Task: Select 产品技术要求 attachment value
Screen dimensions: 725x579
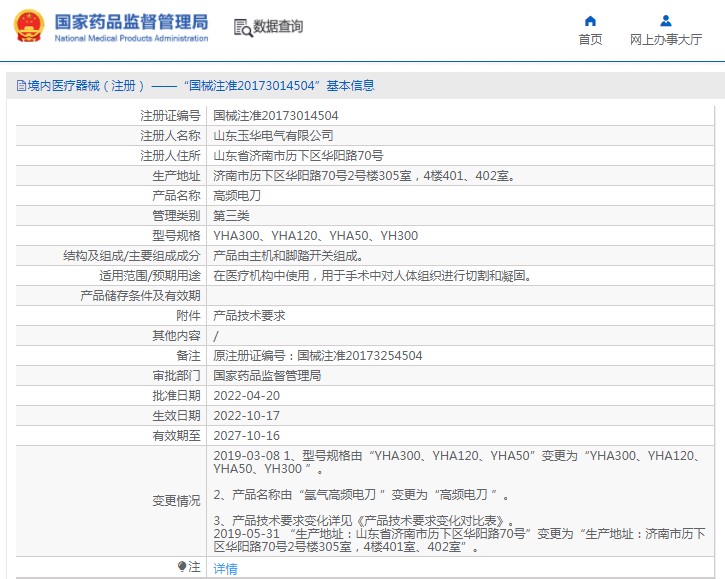Action: [249, 315]
